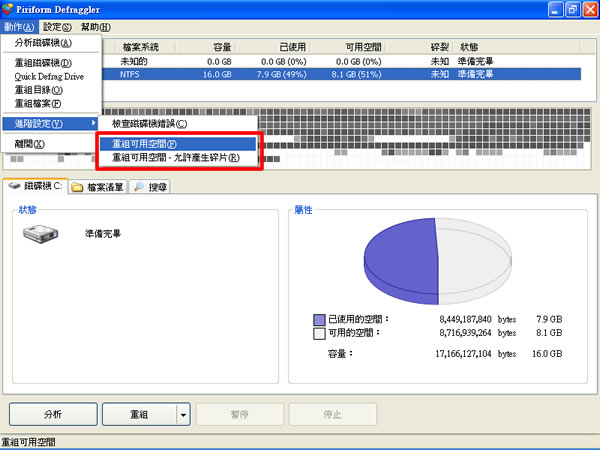Image resolution: width=600 pixels, height=450 pixels.
Task: Sort by the 可用空間 column header
Action: click(x=347, y=47)
